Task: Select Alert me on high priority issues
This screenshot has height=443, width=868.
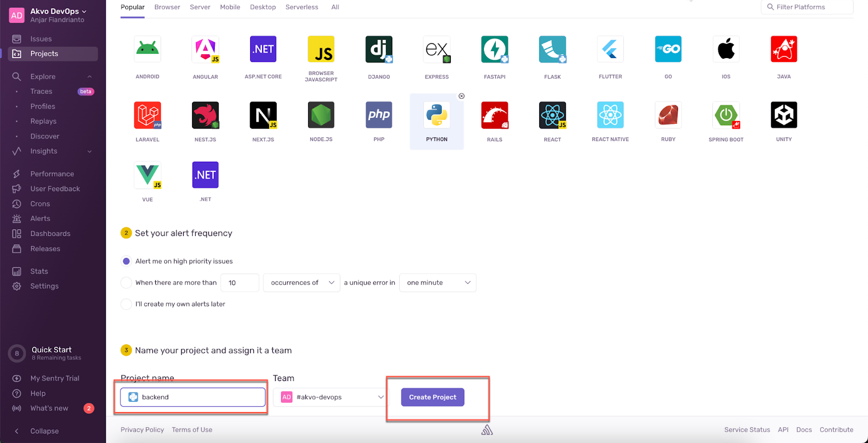Action: point(126,261)
